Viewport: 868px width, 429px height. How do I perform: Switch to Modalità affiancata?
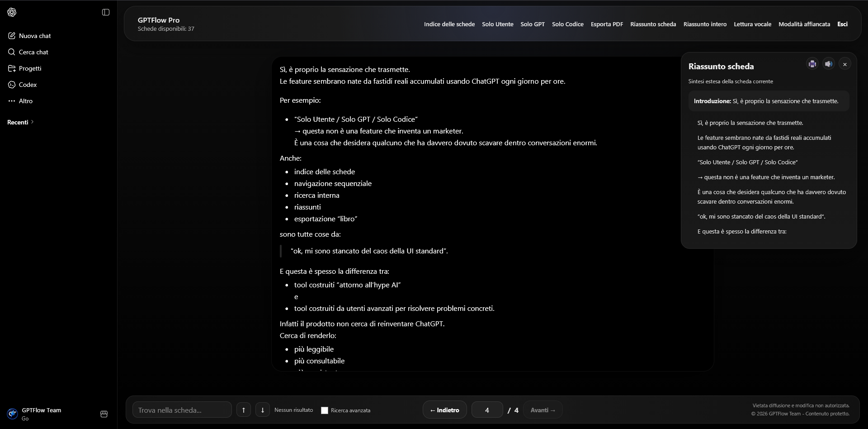pyautogui.click(x=804, y=24)
